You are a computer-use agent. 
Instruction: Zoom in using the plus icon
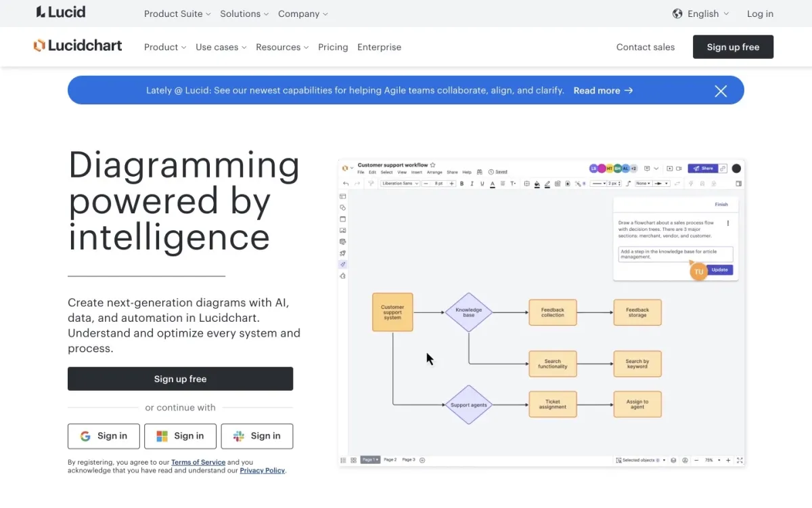[728, 460]
